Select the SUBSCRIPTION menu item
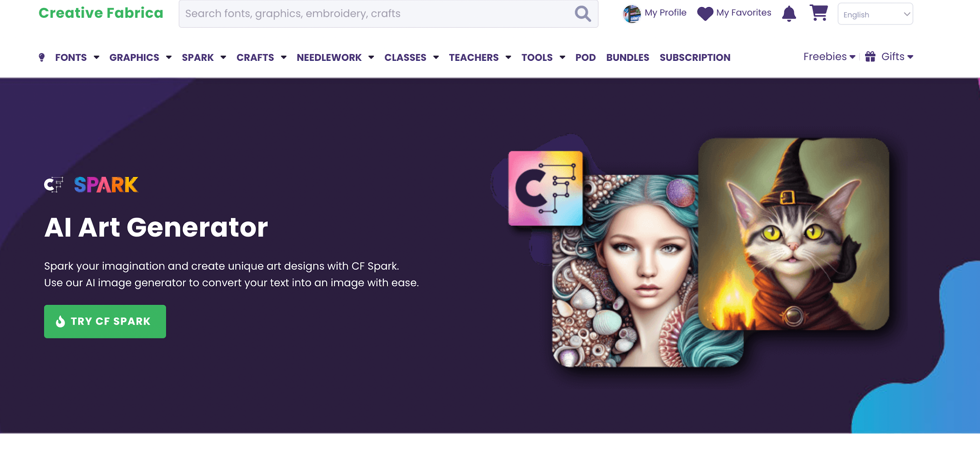 pos(695,57)
